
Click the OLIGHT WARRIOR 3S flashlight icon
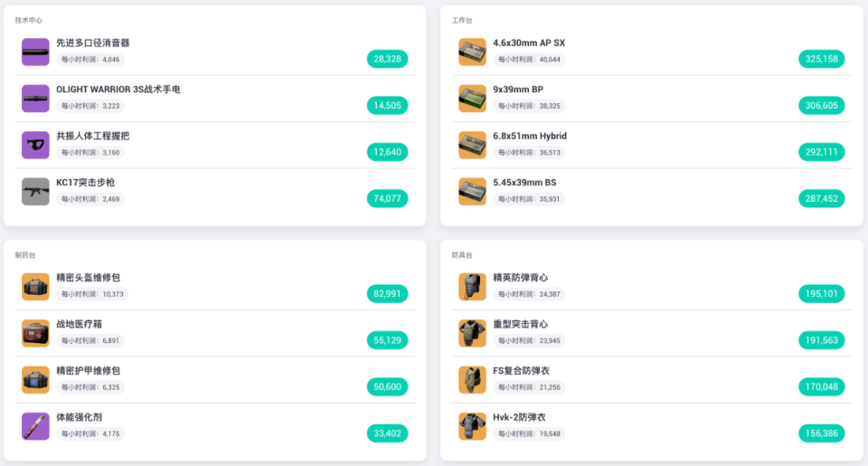(35, 99)
